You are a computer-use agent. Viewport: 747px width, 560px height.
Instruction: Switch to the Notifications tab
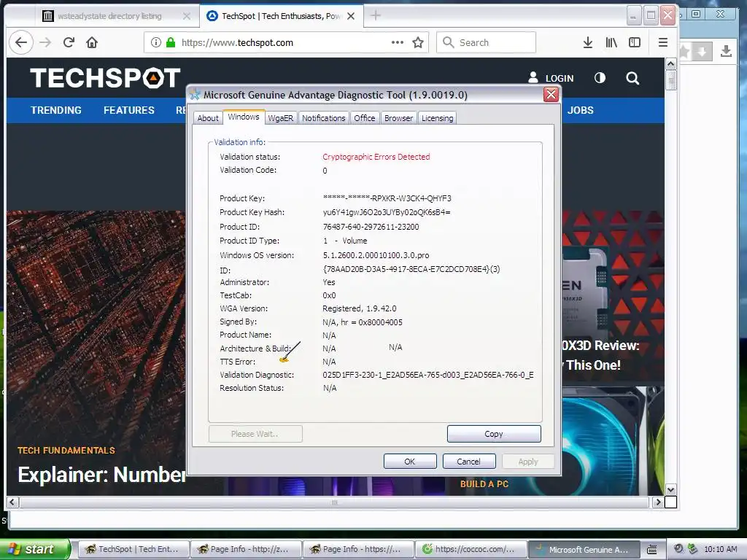click(323, 118)
